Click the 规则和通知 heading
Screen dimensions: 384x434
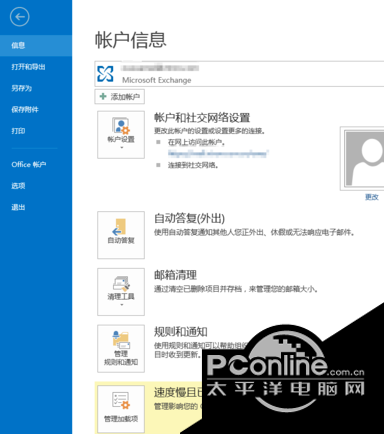(181, 332)
